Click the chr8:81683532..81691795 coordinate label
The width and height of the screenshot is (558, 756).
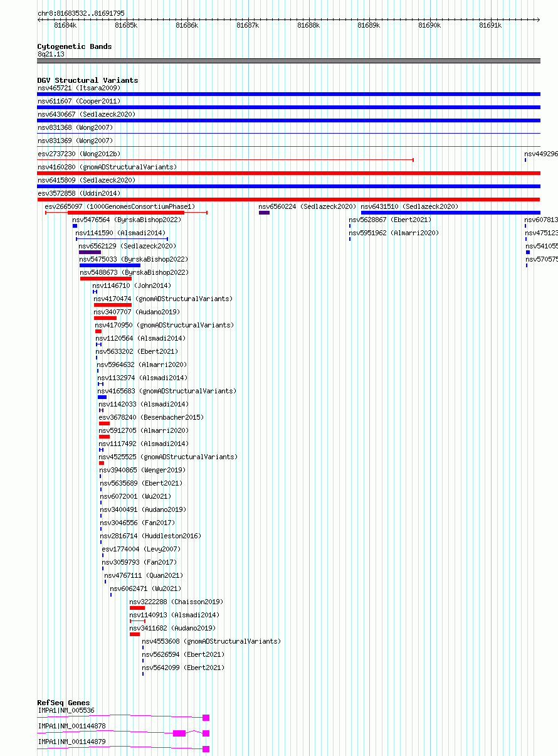81,13
